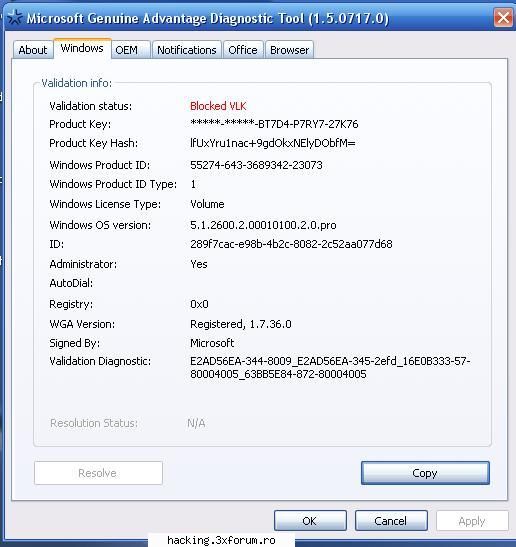Image resolution: width=516 pixels, height=547 pixels.
Task: Click the masked product key value
Action: 274,124
